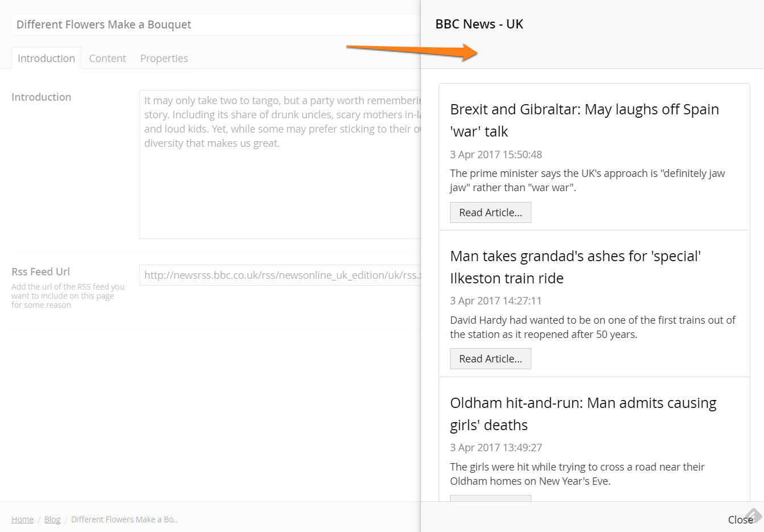Open the Properties tab

point(164,58)
